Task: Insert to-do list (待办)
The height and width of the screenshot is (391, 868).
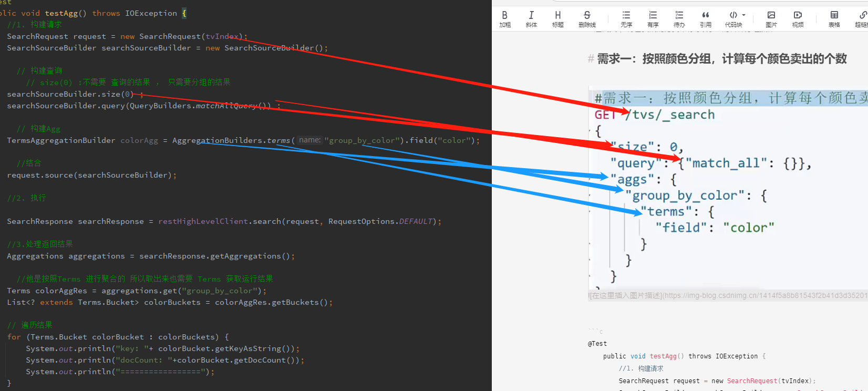Action: [x=679, y=18]
